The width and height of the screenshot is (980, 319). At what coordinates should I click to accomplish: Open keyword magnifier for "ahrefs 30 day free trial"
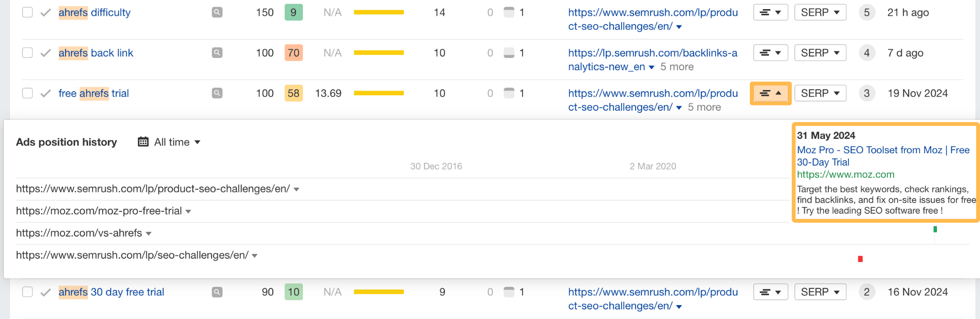[x=218, y=292]
